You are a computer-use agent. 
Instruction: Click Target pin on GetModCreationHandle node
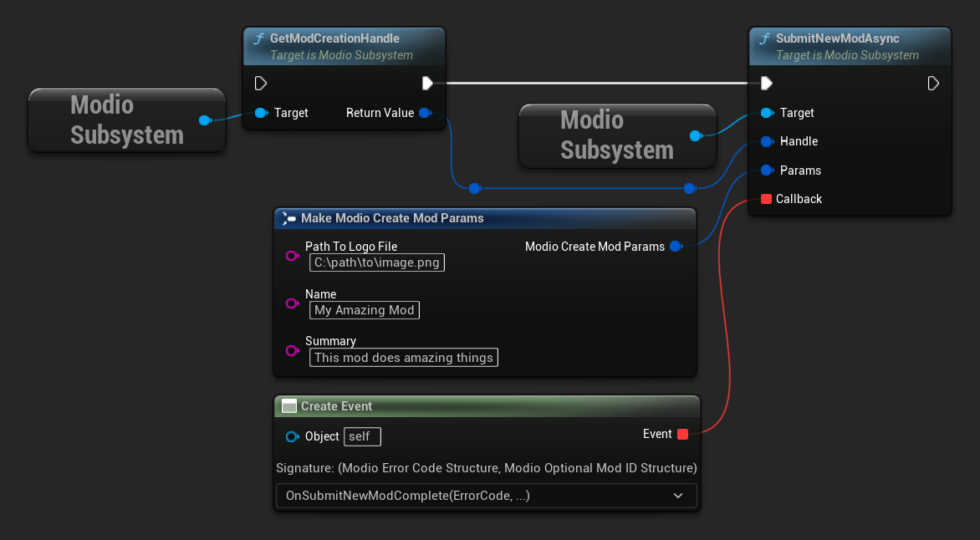point(261,113)
